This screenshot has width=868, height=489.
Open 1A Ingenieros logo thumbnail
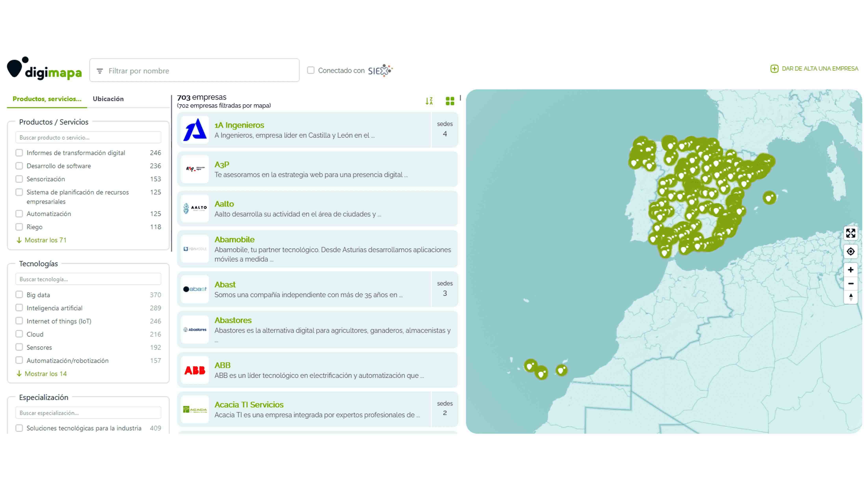click(x=195, y=130)
